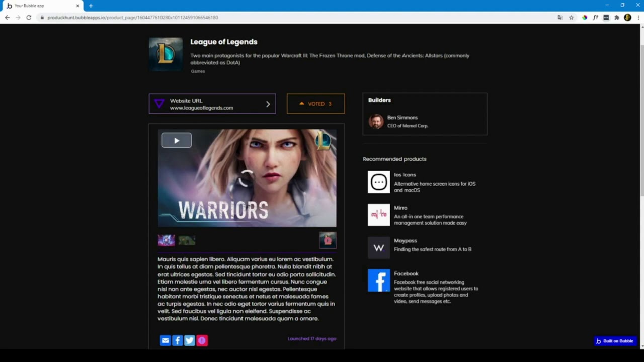Play the Warriors video

coord(176,140)
